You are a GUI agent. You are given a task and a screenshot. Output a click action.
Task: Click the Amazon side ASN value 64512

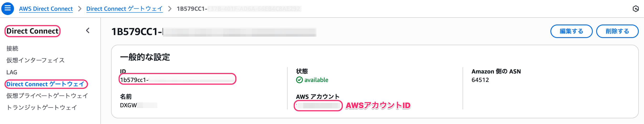480,80
